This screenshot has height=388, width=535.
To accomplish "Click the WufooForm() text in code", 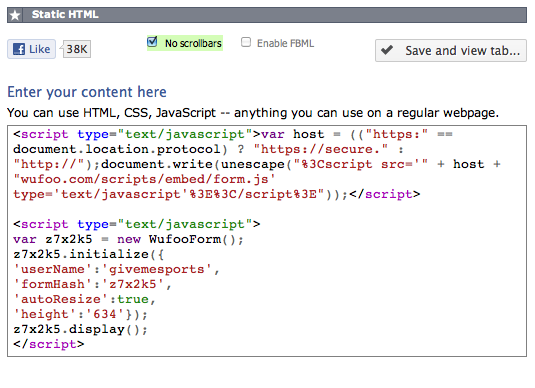I will (196, 239).
